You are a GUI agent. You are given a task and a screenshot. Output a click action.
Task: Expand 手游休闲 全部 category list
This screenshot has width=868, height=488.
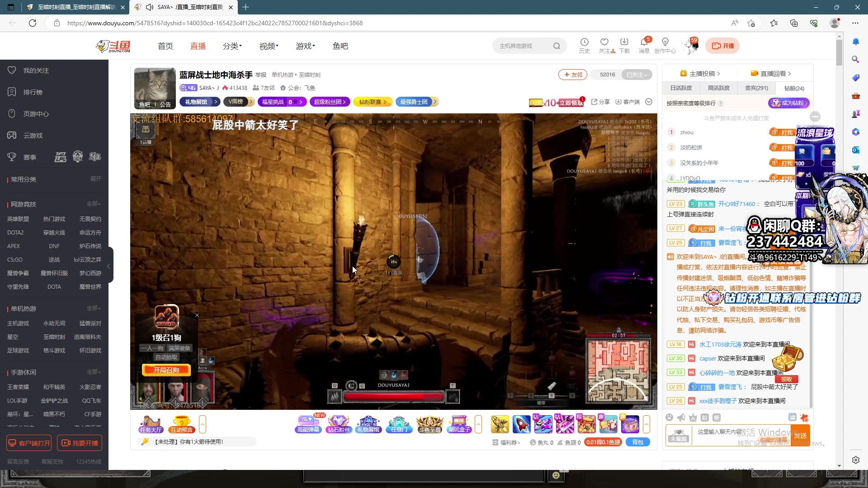click(94, 372)
